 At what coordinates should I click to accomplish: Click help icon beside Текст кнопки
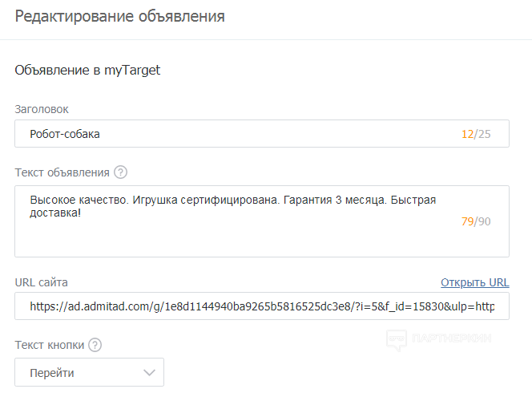pyautogui.click(x=95, y=345)
